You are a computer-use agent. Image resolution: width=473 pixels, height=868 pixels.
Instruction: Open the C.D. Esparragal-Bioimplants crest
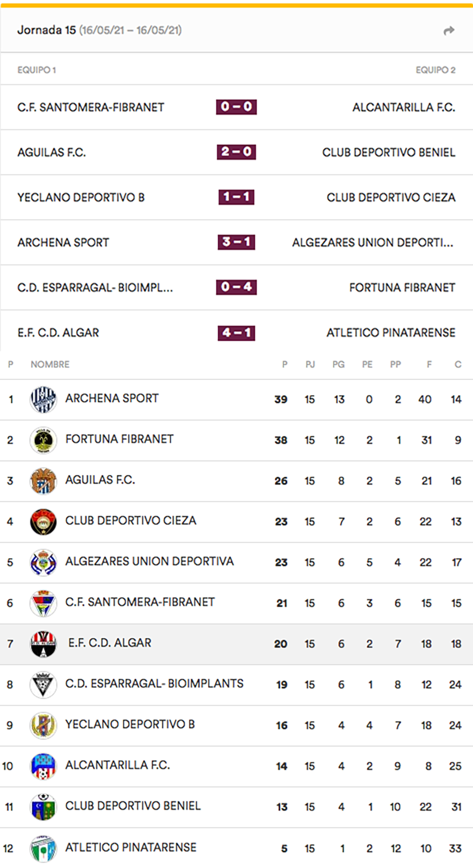[x=43, y=685]
